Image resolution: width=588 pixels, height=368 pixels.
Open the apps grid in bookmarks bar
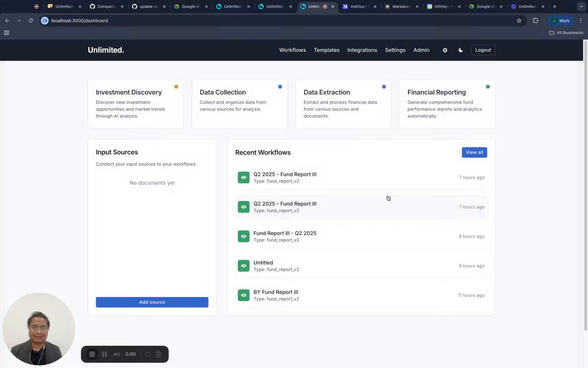[x=6, y=33]
